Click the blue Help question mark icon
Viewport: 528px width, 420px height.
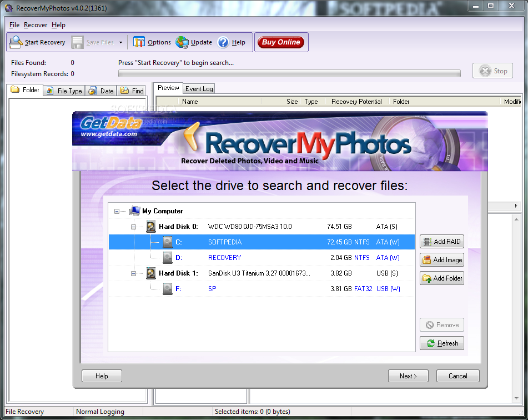223,42
